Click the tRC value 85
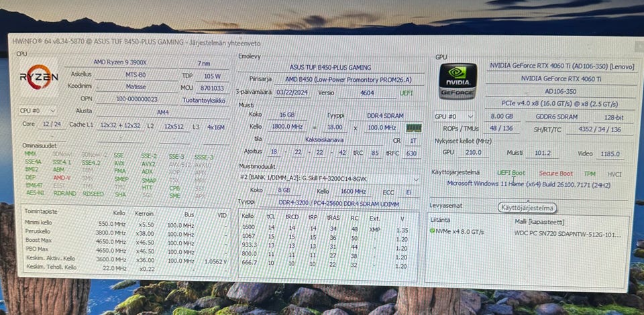Viewport: 644px width, 315px height. click(x=375, y=153)
